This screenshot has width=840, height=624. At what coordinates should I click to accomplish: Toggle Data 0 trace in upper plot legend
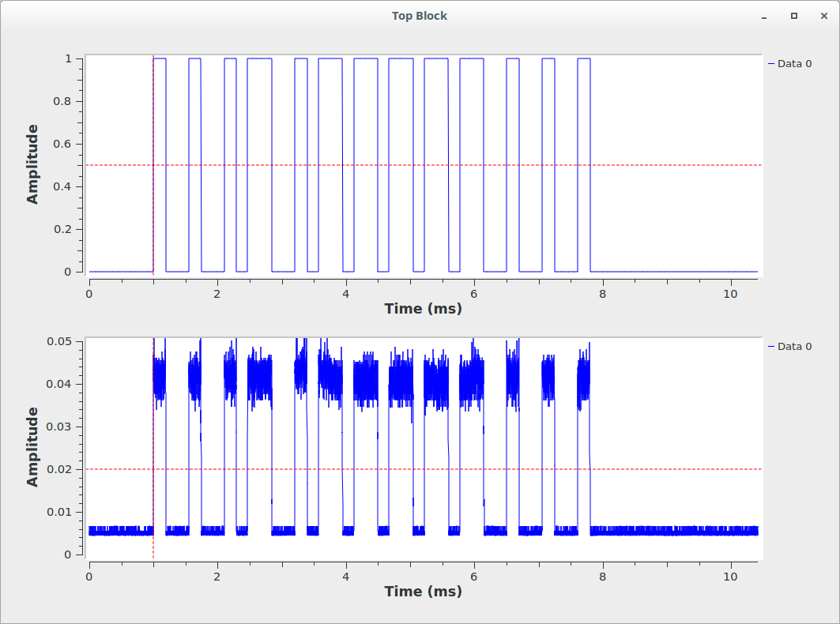click(x=794, y=63)
